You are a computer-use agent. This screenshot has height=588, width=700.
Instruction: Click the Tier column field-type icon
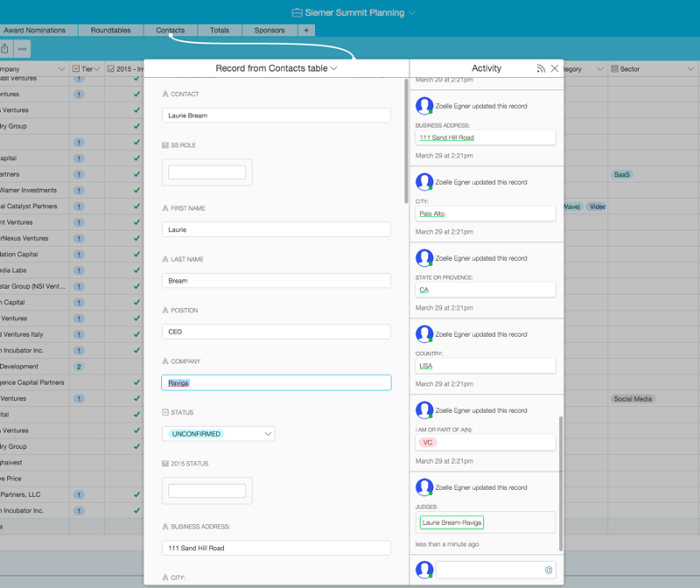(76, 69)
